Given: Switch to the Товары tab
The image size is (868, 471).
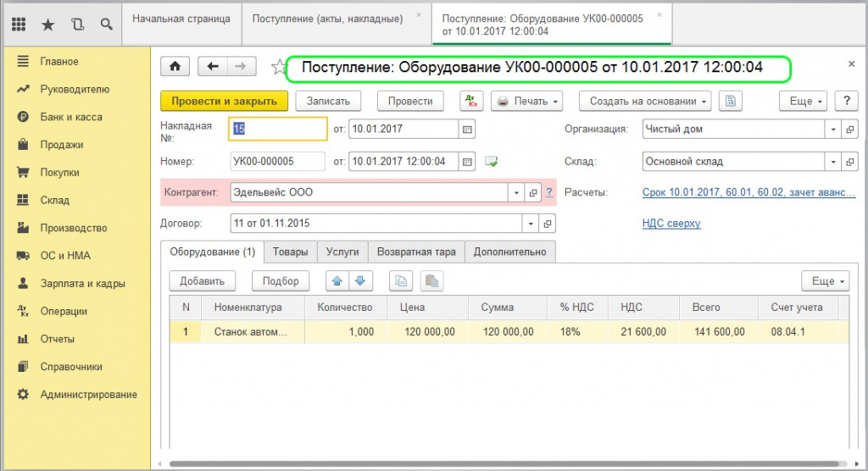Looking at the screenshot, I should pyautogui.click(x=291, y=252).
